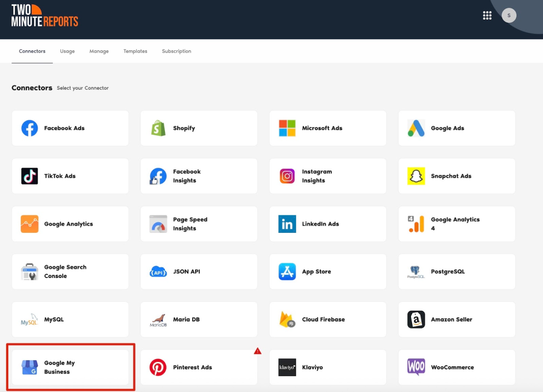Click the App Store icon
Image resolution: width=543 pixels, height=392 pixels.
pyautogui.click(x=287, y=272)
